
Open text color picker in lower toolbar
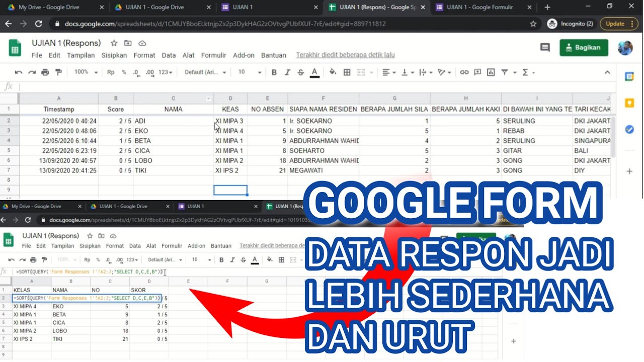click(255, 260)
